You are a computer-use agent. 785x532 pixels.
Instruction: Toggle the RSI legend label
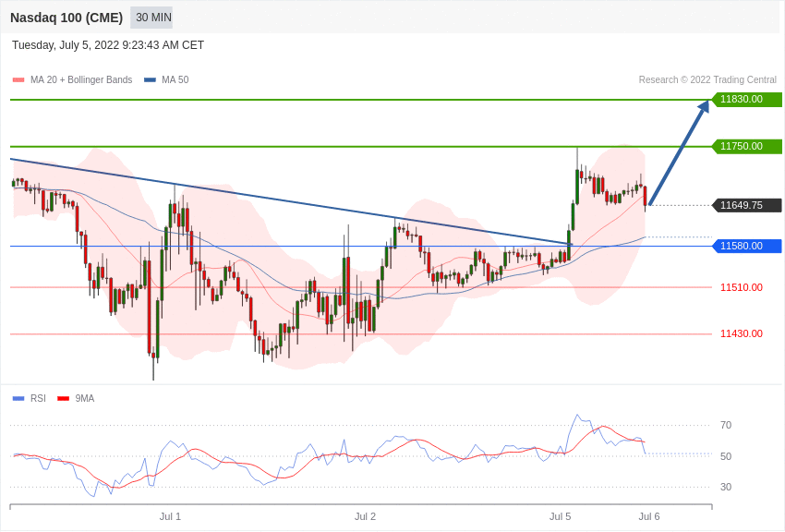tap(38, 398)
